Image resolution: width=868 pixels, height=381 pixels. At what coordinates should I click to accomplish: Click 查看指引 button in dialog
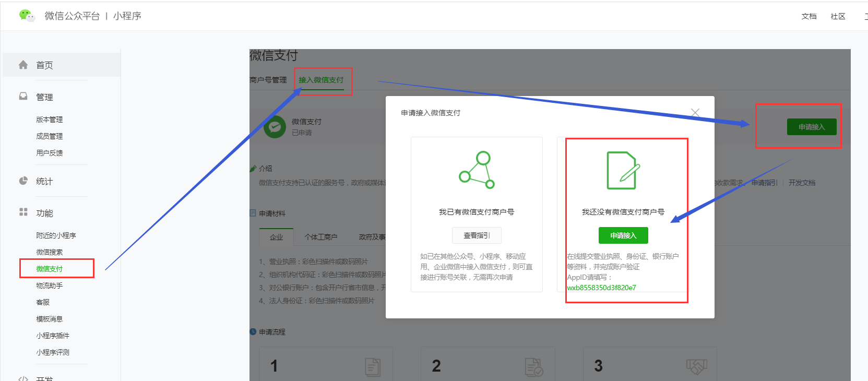pyautogui.click(x=477, y=235)
